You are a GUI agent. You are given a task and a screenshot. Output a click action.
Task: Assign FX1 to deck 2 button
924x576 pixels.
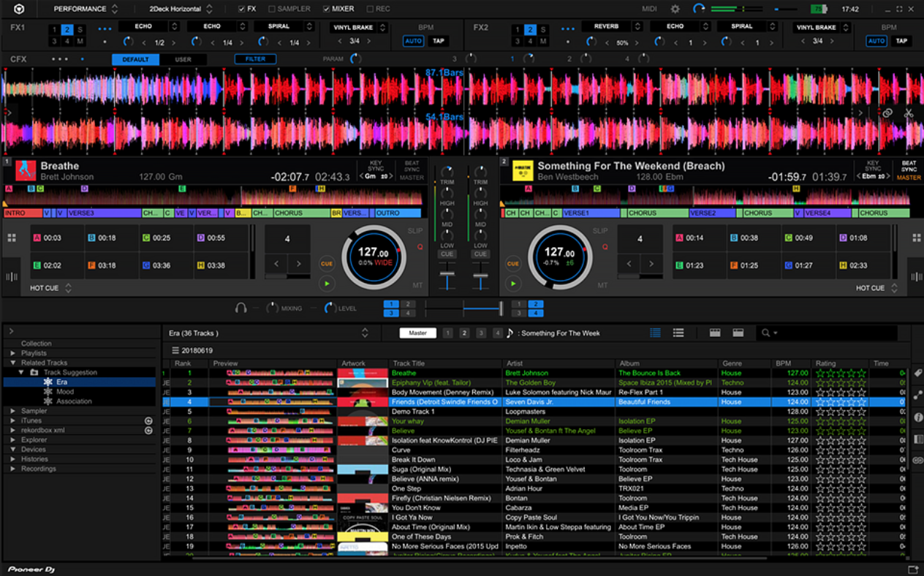(67, 30)
